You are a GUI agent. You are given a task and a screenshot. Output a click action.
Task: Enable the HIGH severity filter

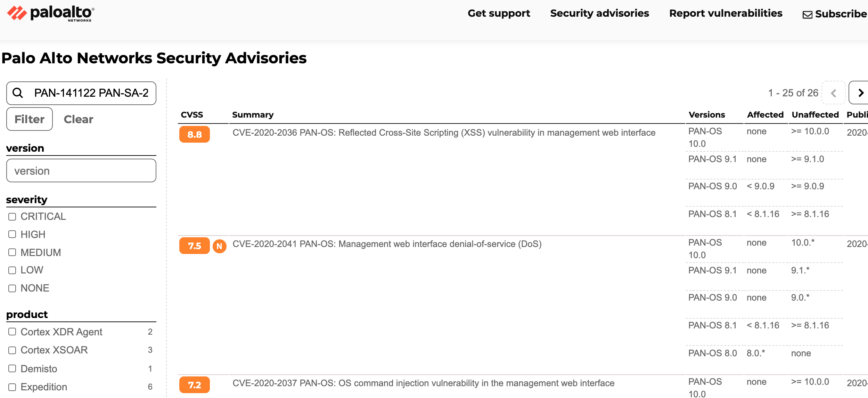pyautogui.click(x=12, y=234)
